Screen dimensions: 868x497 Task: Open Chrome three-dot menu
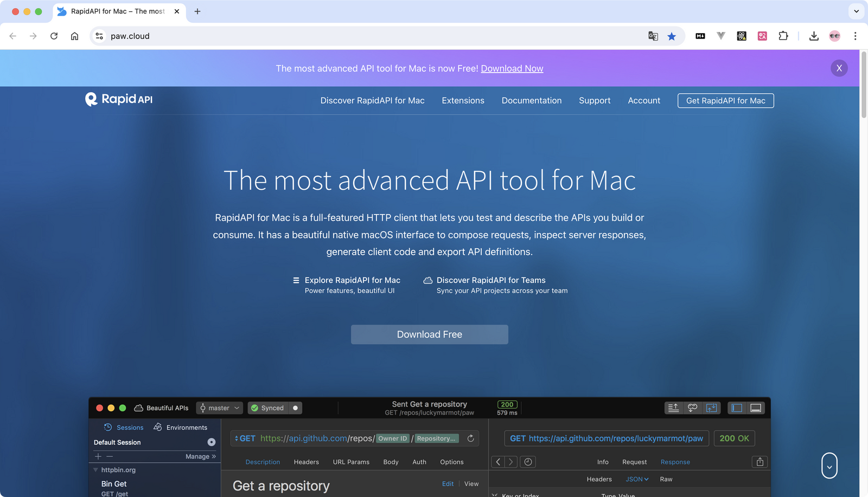point(855,36)
